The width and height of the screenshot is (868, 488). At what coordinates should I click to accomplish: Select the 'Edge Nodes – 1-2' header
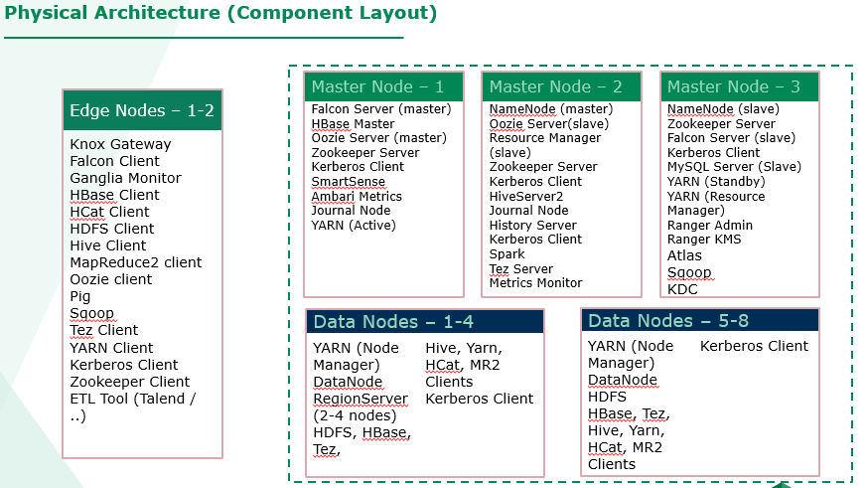click(x=142, y=110)
